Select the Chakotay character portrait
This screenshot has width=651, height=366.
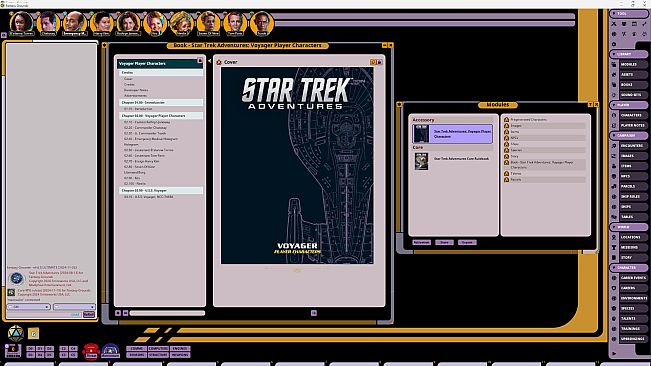(x=48, y=23)
